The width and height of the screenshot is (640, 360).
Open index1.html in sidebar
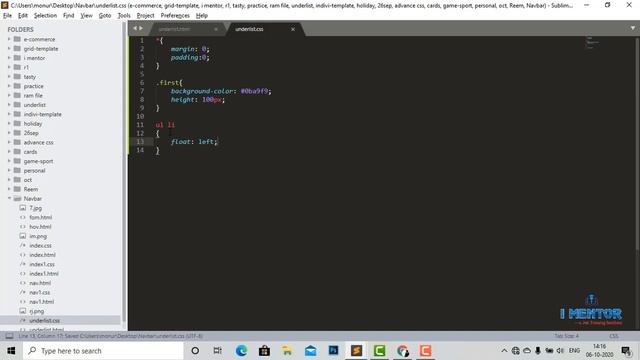(x=44, y=274)
